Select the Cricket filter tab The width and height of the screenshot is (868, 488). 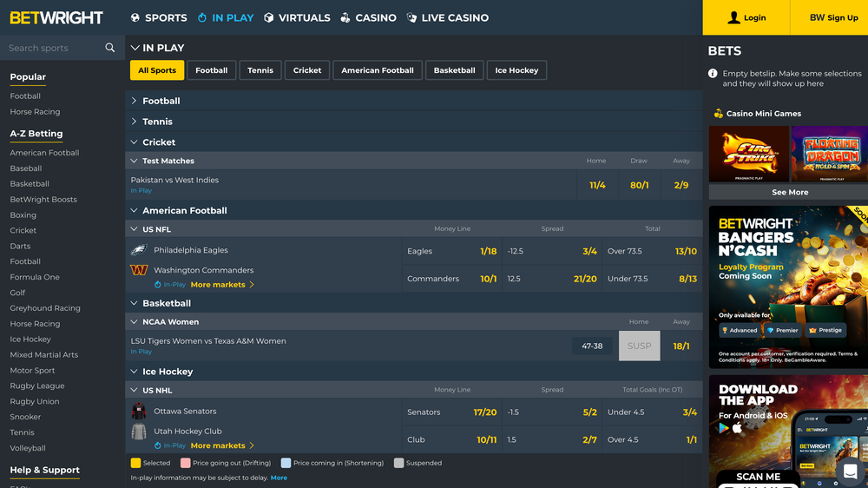(307, 70)
